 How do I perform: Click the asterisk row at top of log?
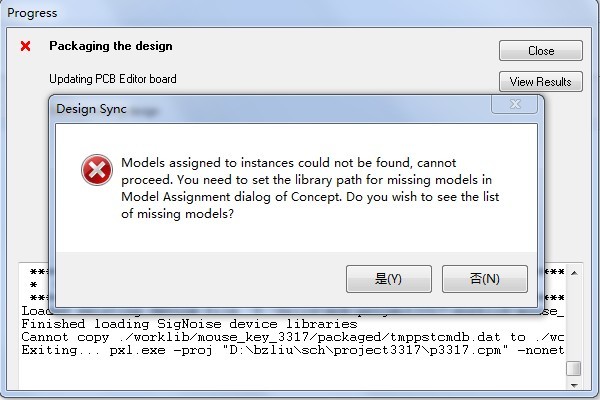point(35,272)
